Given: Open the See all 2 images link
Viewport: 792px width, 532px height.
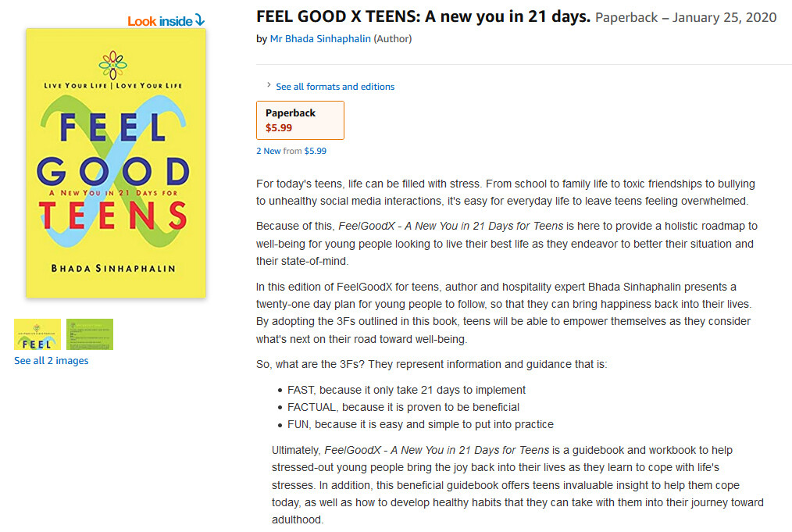Looking at the screenshot, I should tap(52, 361).
